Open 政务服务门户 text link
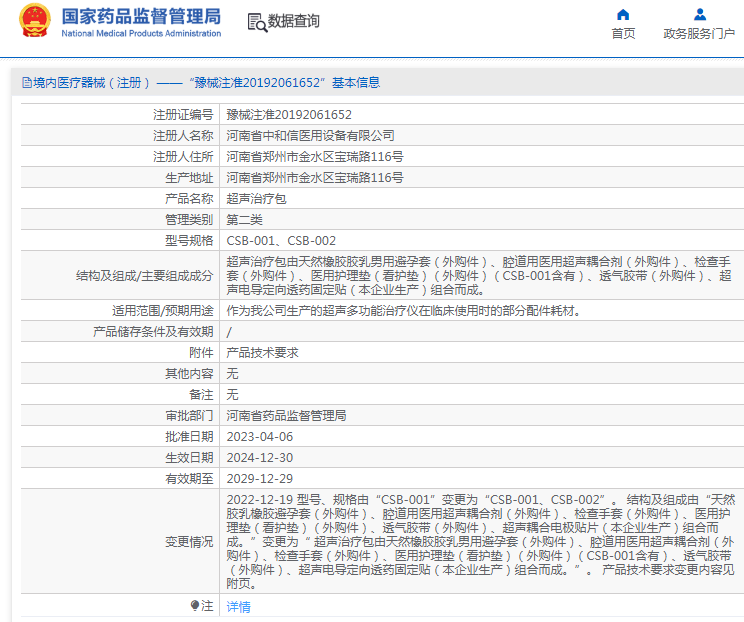The image size is (744, 622). click(x=699, y=34)
